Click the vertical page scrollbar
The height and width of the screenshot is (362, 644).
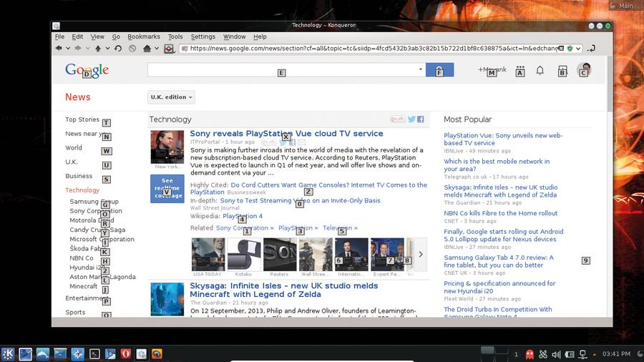[x=609, y=84]
